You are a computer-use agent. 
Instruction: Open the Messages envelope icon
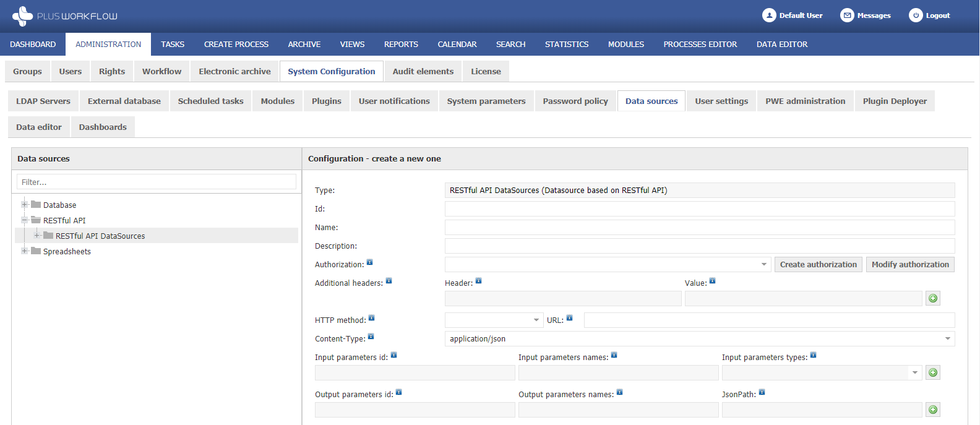(847, 15)
